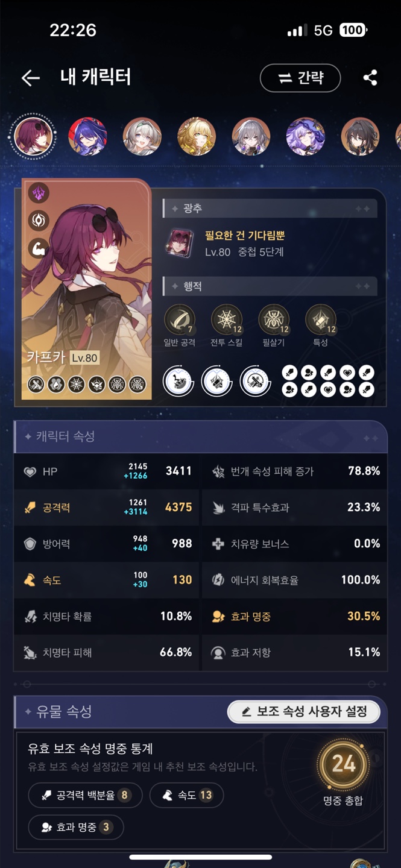
Task: Open the 필요한 건 기다림뿐 light cone icon
Action: 180,243
